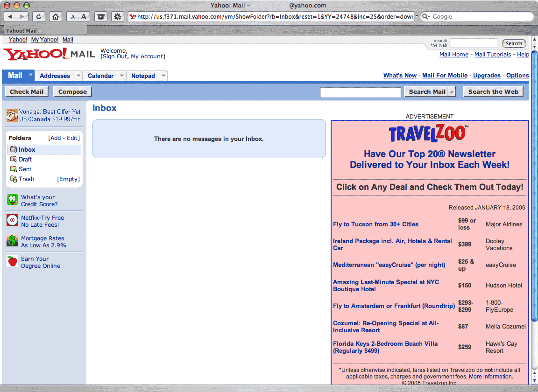Image resolution: width=538 pixels, height=392 pixels.
Task: Click the mortgage dollar sign icon
Action: tap(12, 241)
